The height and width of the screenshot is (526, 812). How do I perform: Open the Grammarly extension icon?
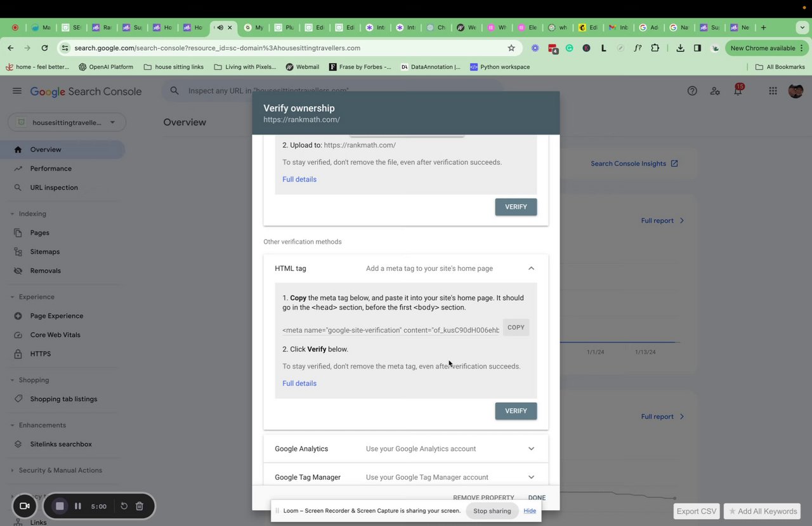click(570, 48)
